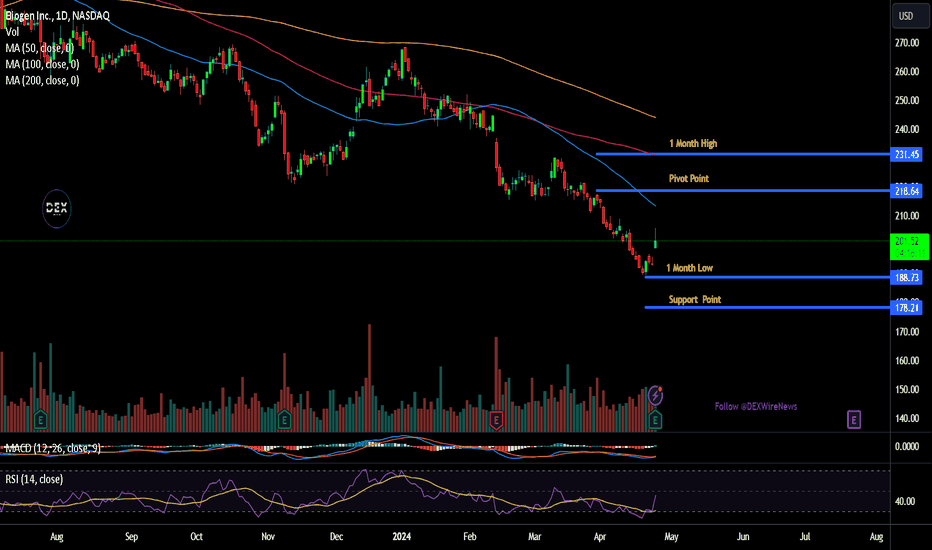Click the Jul time axis label
This screenshot has height=550, width=932.
coord(805,536)
